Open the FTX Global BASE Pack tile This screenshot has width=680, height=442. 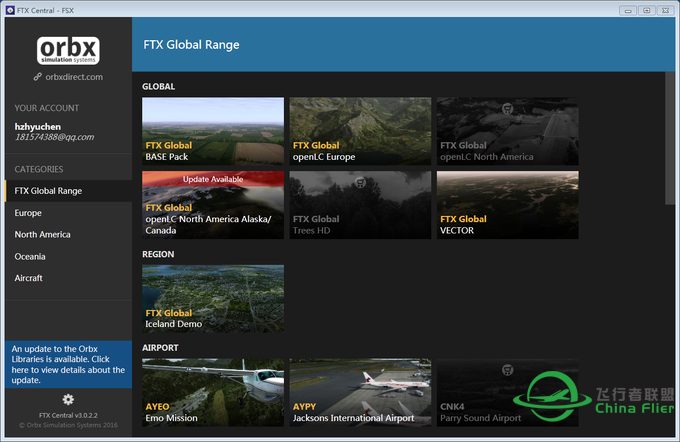[213, 131]
